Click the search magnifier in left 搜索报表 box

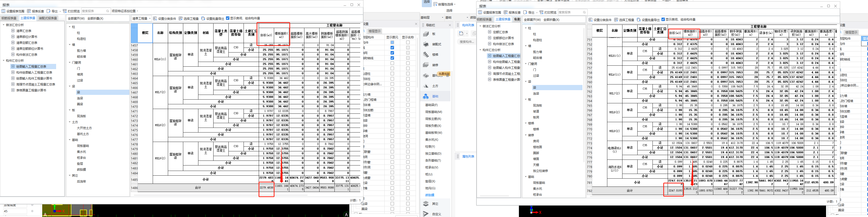[108, 11]
